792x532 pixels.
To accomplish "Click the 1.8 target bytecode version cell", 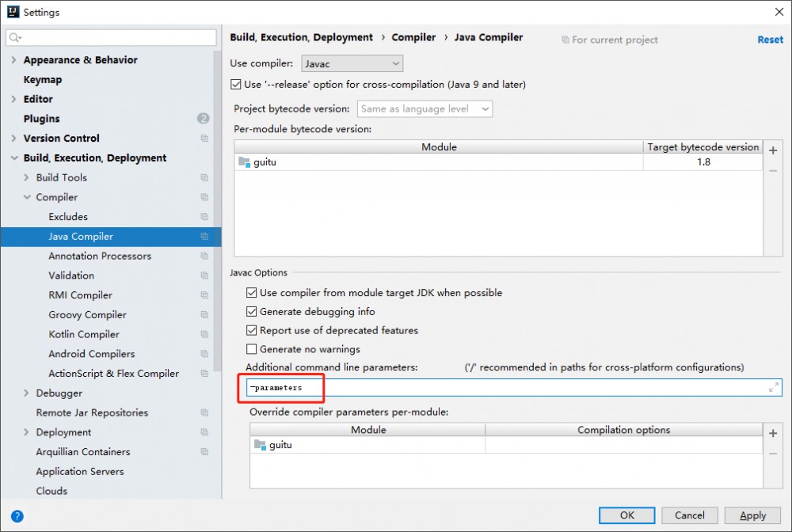I will click(x=703, y=162).
